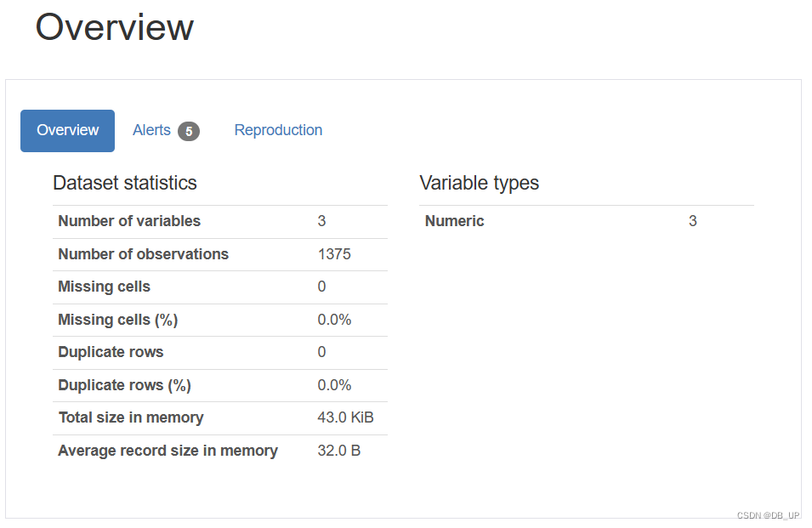This screenshot has height=528, width=812.
Task: Click the Numeric variable type label
Action: 455,221
